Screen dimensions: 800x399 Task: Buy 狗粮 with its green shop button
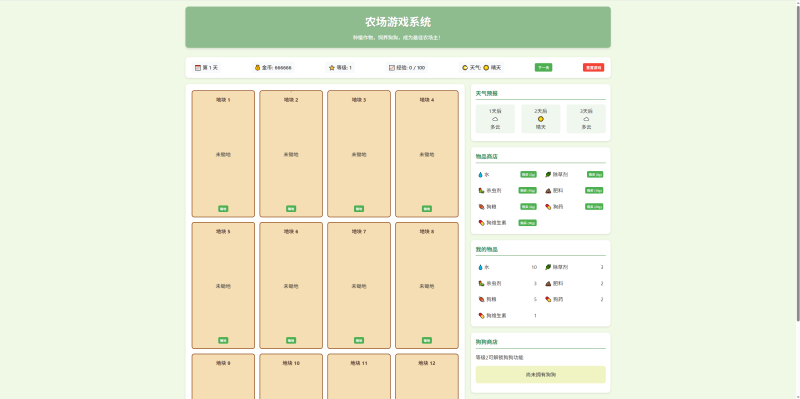click(x=528, y=207)
